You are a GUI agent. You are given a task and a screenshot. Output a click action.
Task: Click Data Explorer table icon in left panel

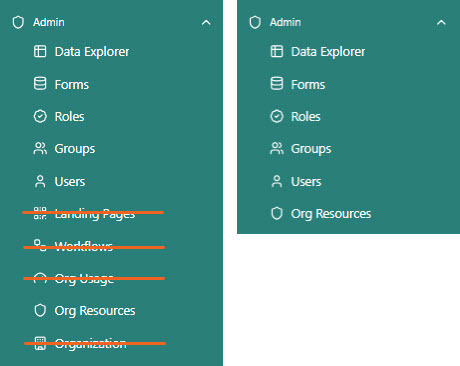40,52
